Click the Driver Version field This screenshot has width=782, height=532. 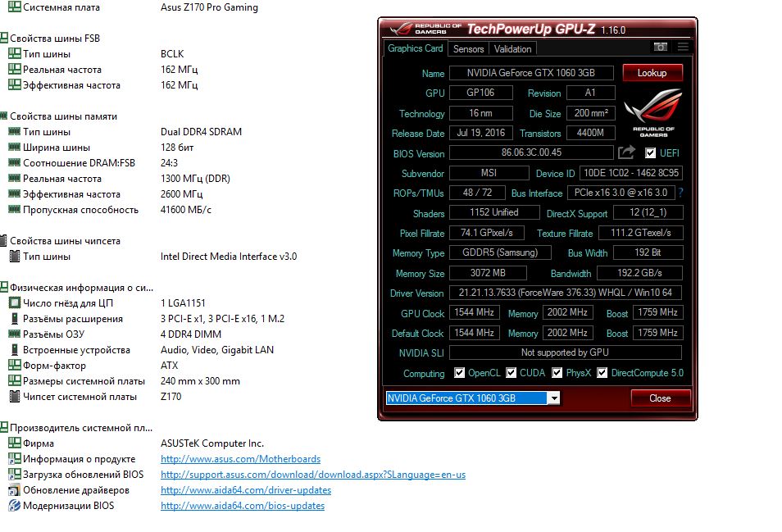[x=565, y=293]
